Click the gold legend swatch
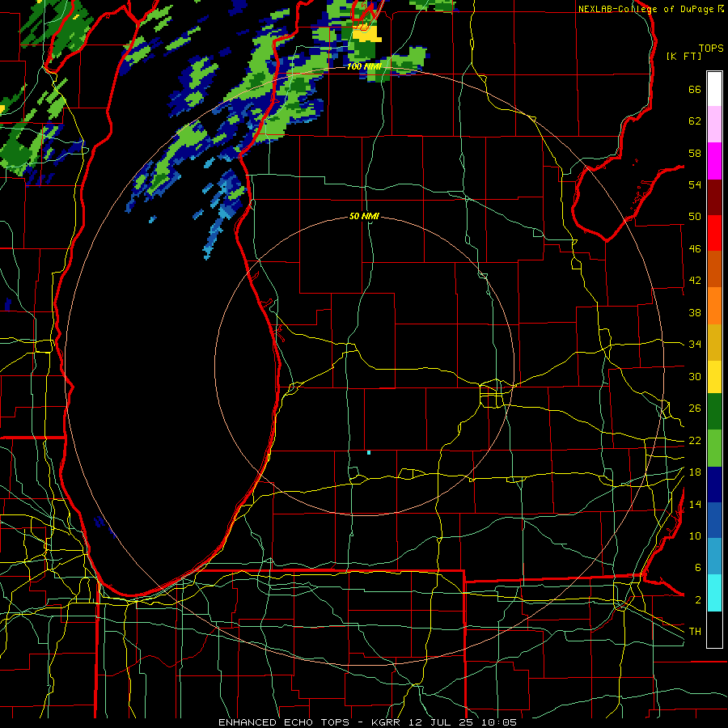Image resolution: width=728 pixels, height=728 pixels. coord(714,342)
